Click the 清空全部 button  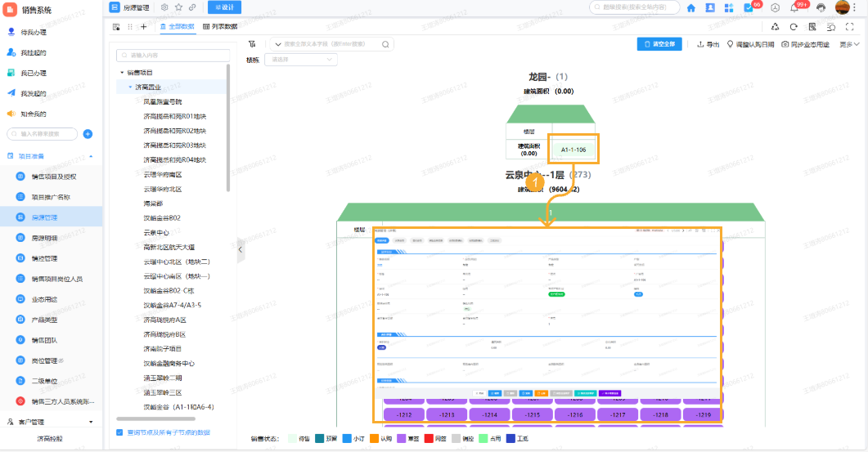pyautogui.click(x=659, y=44)
